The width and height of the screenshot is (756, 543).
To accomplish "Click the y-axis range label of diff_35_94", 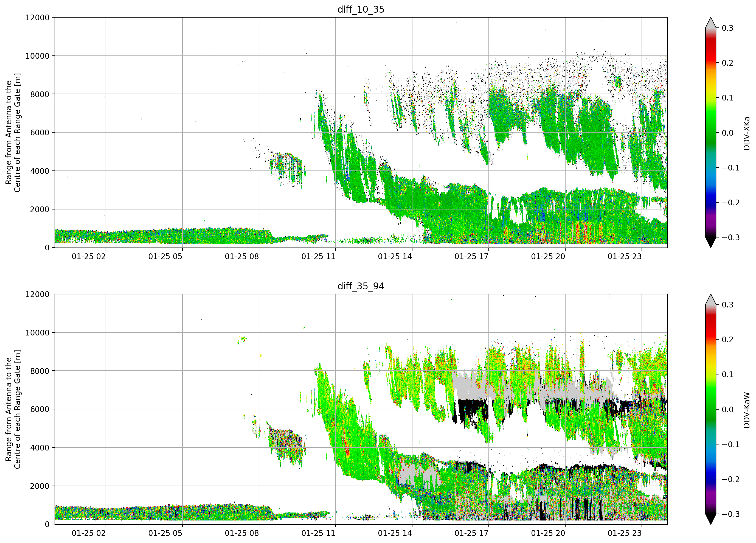I will (13, 409).
